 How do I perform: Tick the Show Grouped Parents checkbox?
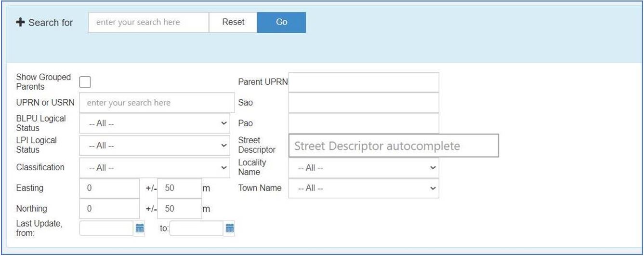pyautogui.click(x=85, y=82)
